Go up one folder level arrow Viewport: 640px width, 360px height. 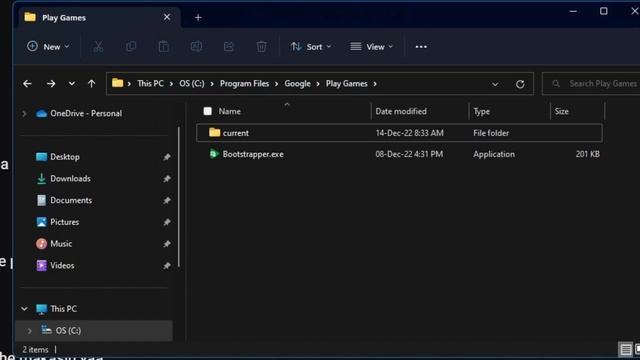pyautogui.click(x=91, y=84)
